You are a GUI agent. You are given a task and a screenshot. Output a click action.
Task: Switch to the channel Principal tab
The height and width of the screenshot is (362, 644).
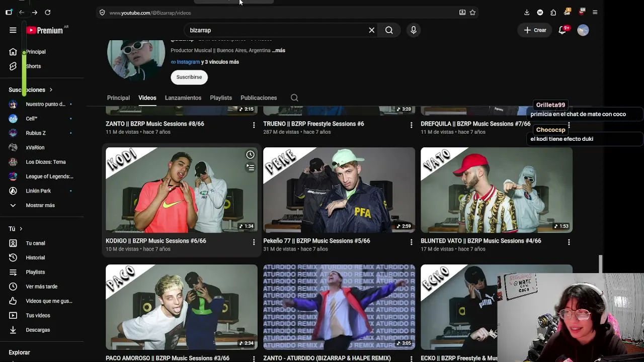[118, 98]
